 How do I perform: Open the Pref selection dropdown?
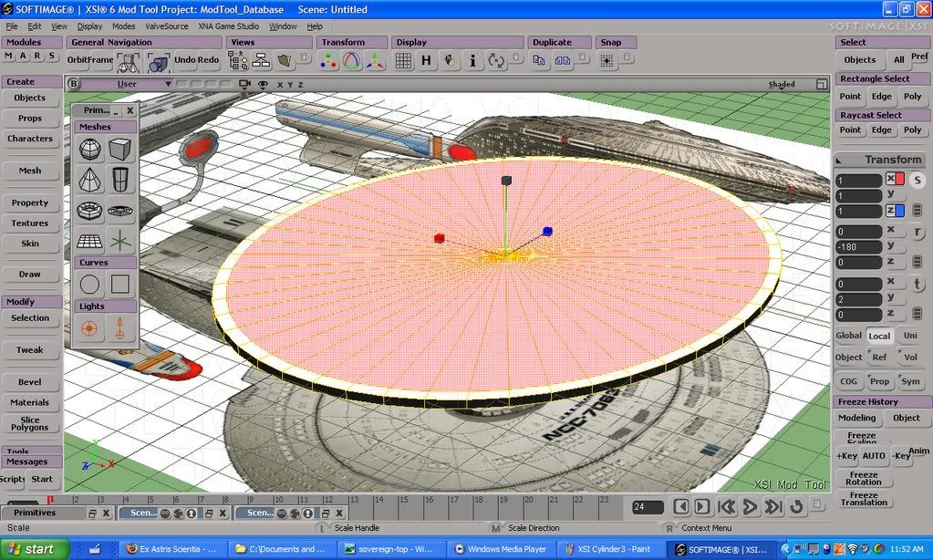tap(919, 57)
